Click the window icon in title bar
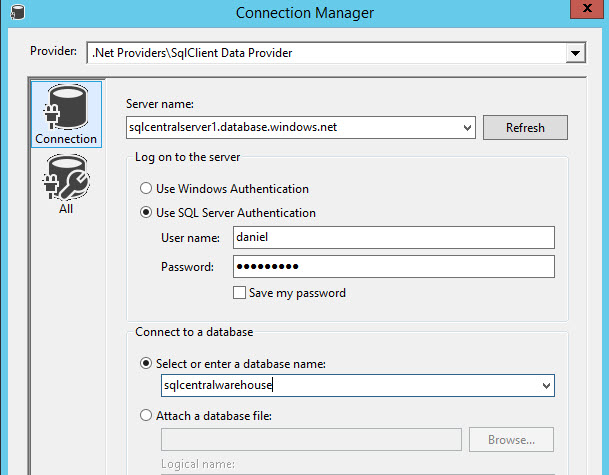Image resolution: width=609 pixels, height=475 pixels. [15, 12]
